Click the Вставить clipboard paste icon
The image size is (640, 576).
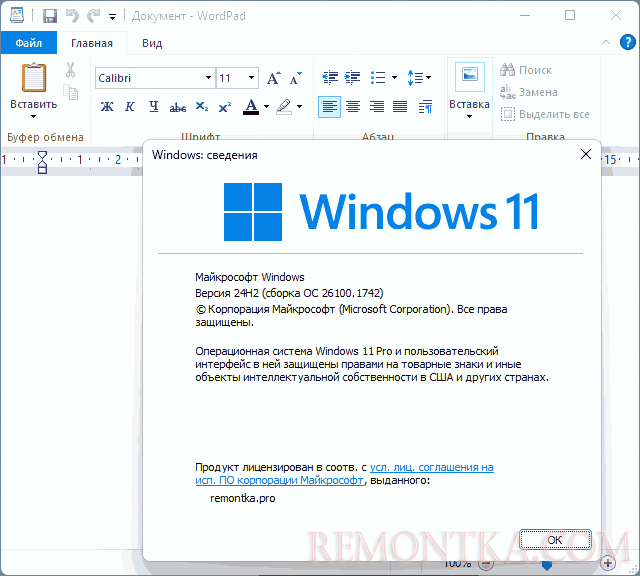33,78
